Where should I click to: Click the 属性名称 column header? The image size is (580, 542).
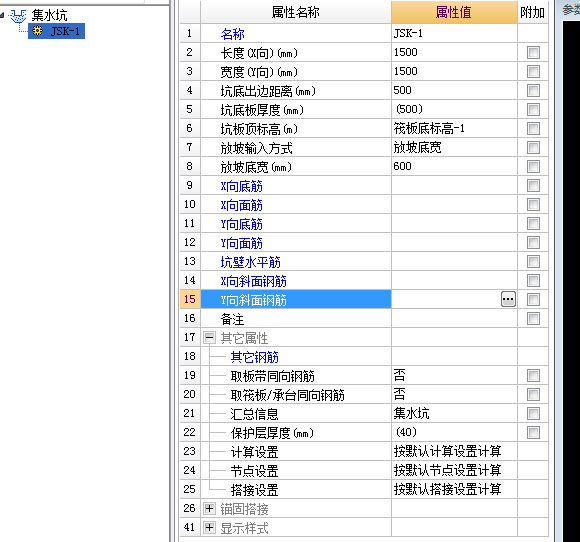(x=296, y=12)
